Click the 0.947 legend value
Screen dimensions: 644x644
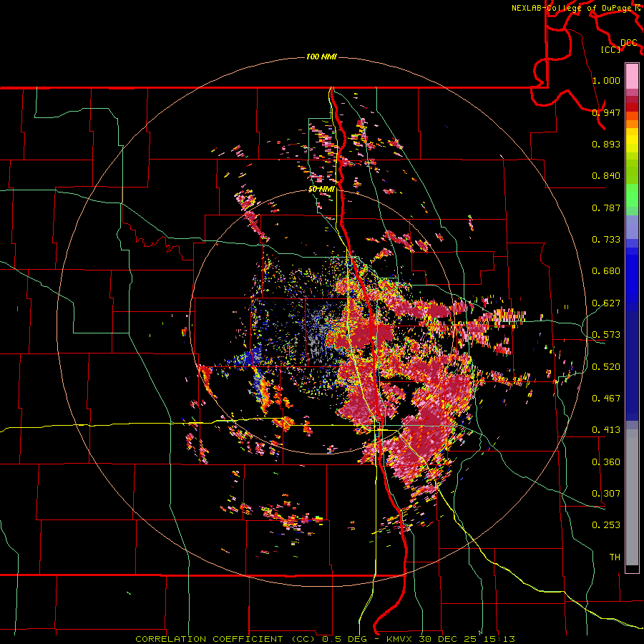(x=606, y=112)
